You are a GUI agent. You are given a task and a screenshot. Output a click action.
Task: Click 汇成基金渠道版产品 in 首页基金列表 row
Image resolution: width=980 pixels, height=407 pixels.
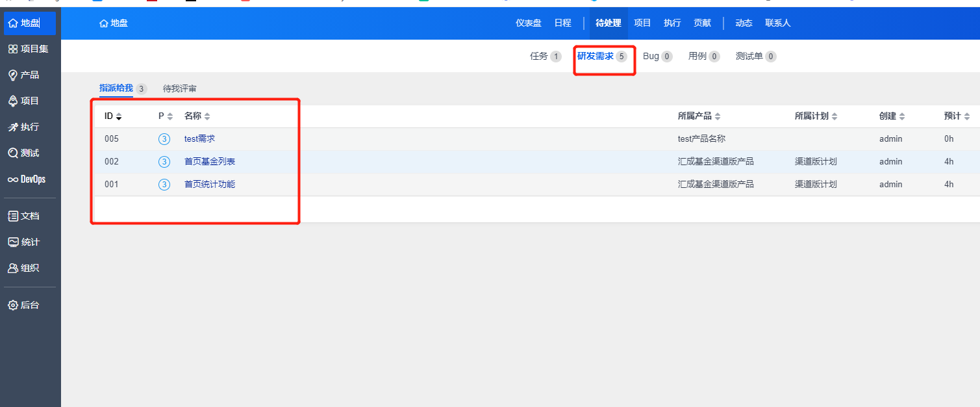coord(716,162)
